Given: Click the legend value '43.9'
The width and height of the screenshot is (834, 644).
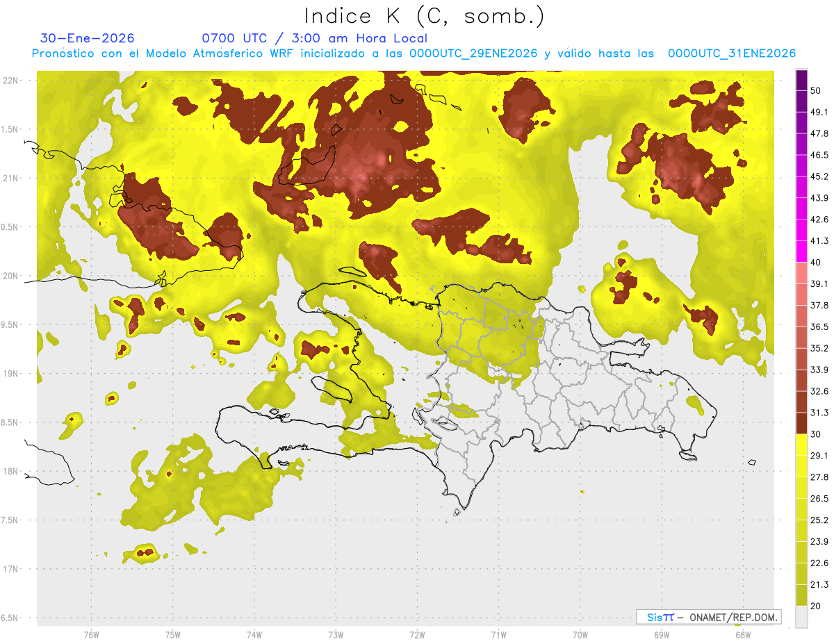Looking at the screenshot, I should tap(819, 198).
